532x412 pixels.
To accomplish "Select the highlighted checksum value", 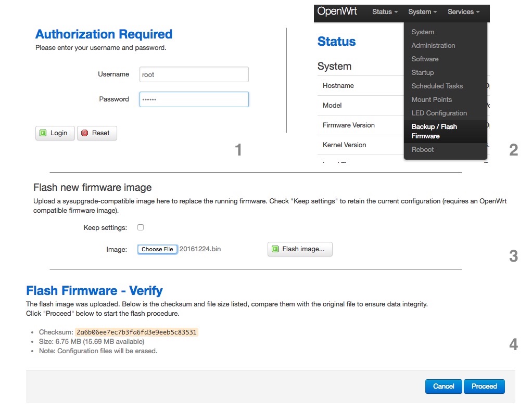I will (136, 332).
